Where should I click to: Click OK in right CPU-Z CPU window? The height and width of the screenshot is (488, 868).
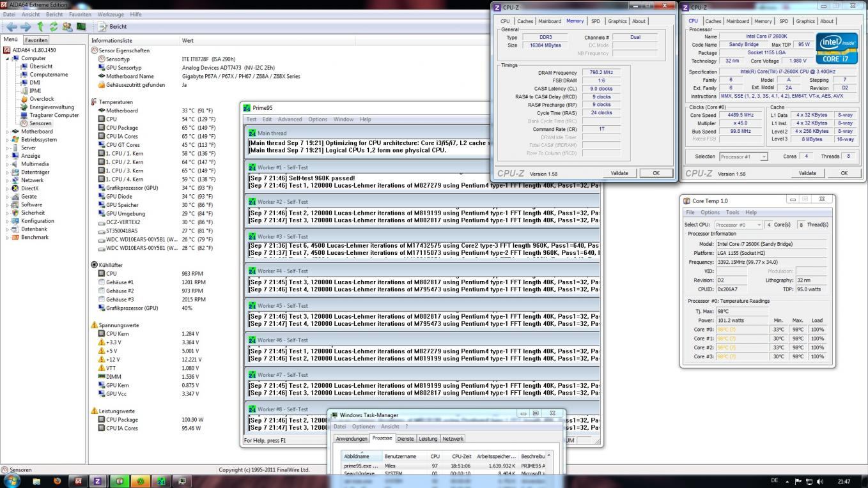[x=844, y=173]
